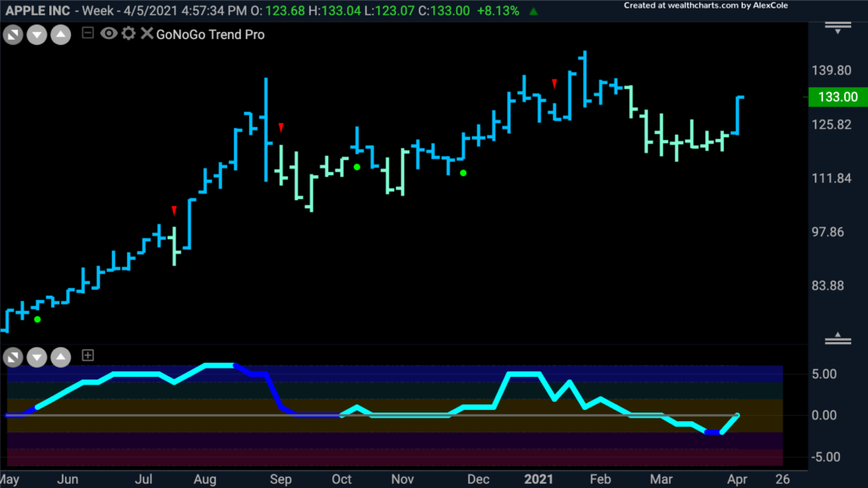The width and height of the screenshot is (868, 488).
Task: Click the +8.13% change value
Action: (x=498, y=10)
